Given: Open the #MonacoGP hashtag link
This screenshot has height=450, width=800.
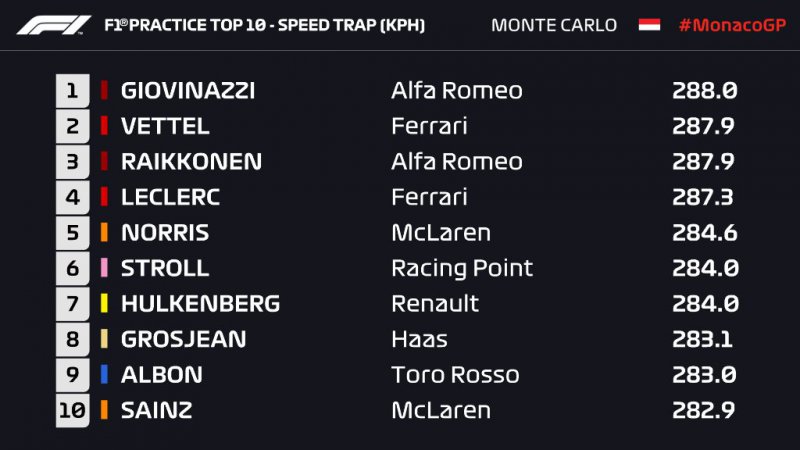Looking at the screenshot, I should (730, 24).
